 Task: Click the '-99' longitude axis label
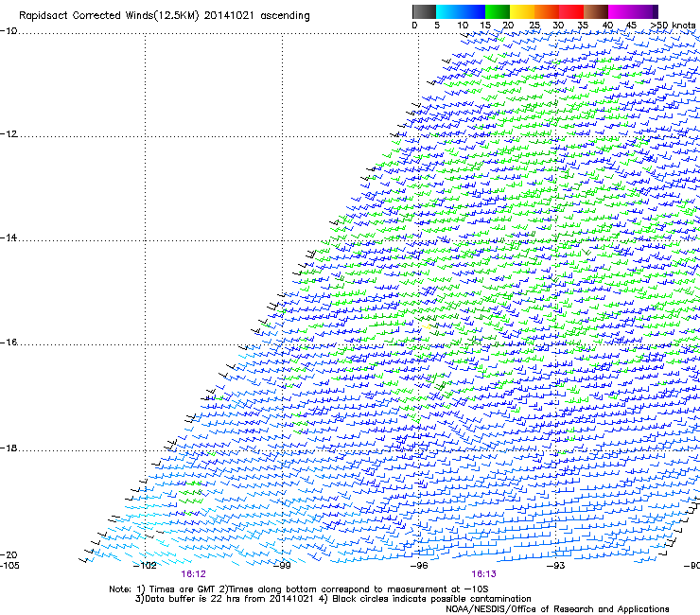coord(282,565)
